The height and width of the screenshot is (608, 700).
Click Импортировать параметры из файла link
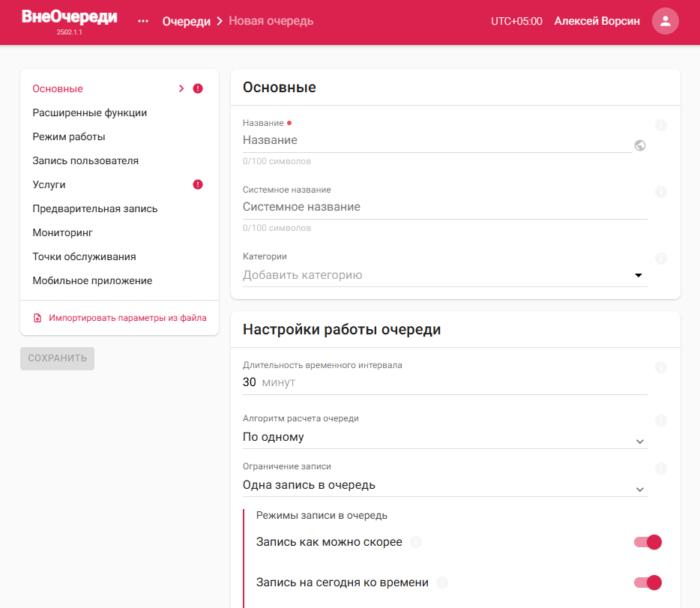(x=127, y=318)
